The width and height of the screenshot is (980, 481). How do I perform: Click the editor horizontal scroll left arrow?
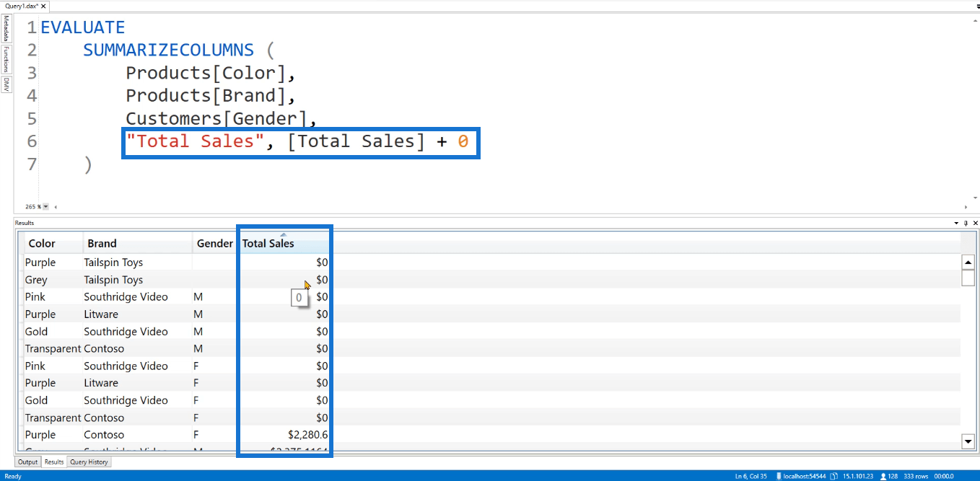click(56, 207)
